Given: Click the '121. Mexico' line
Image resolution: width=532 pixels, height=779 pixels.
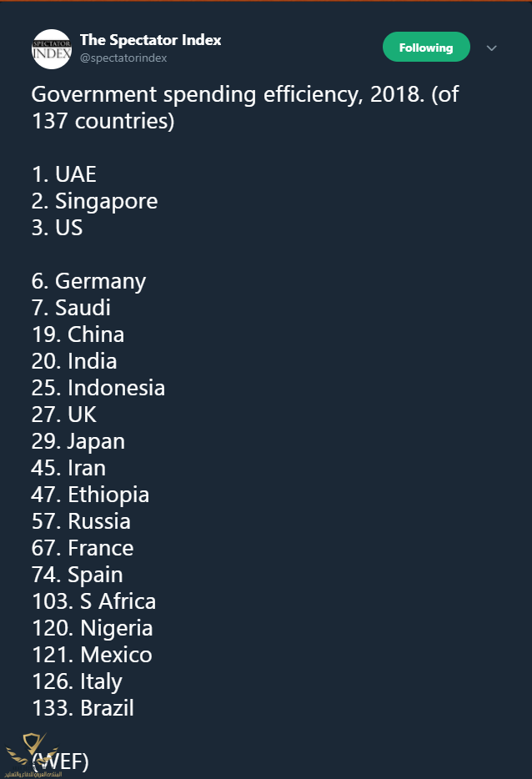Looking at the screenshot, I should pyautogui.click(x=92, y=655).
